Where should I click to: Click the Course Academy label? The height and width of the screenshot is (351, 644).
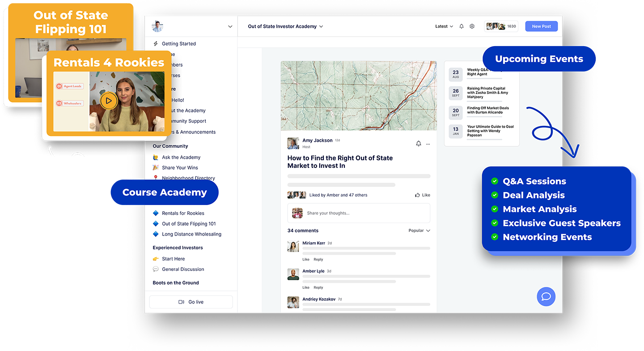coord(165,193)
